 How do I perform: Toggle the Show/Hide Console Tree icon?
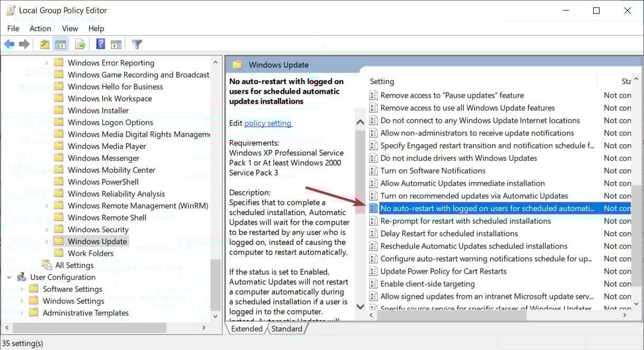60,44
